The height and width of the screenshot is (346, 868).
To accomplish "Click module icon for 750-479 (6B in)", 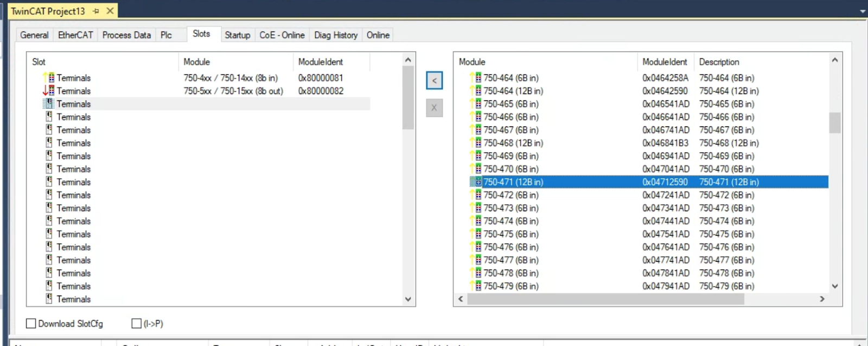I will pos(477,286).
